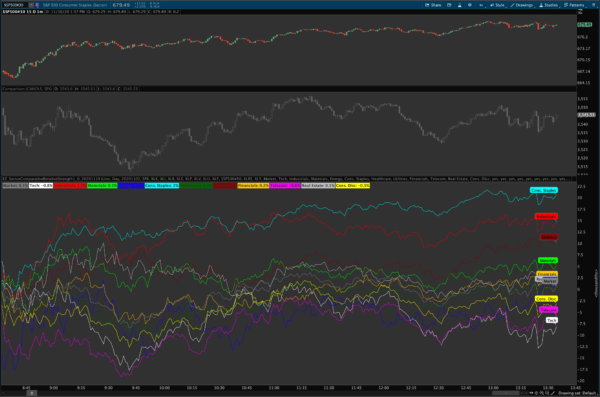Click the purple symbol link icon

click(x=37, y=5)
